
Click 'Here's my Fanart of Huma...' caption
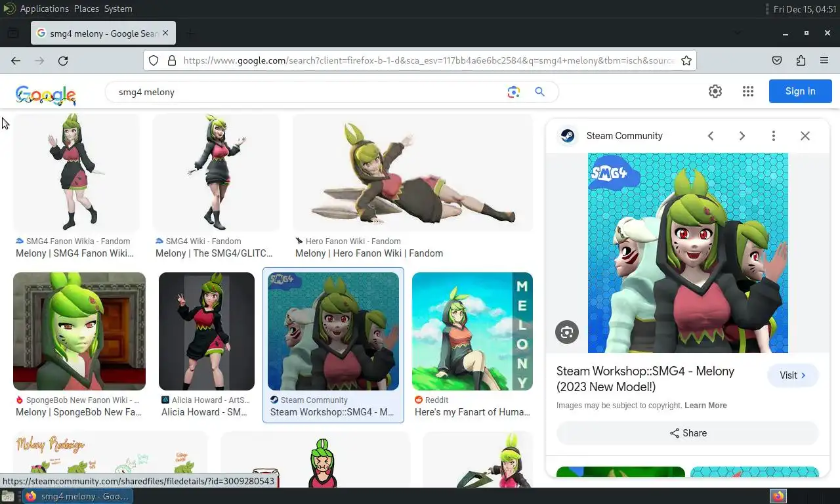pos(472,412)
